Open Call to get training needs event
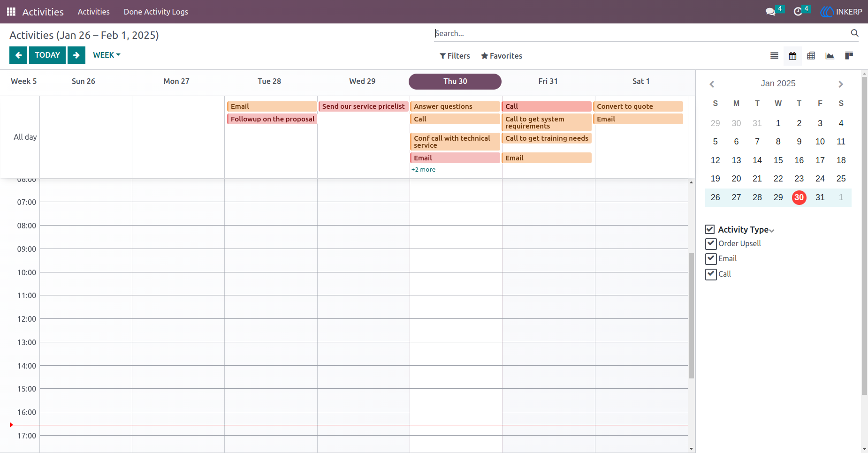This screenshot has width=868, height=453. tap(547, 138)
